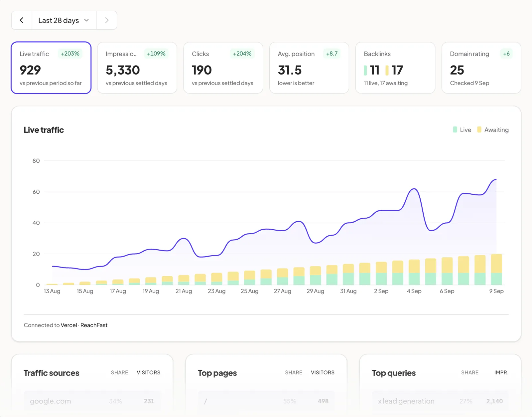Click the 21 Aug bar in the chart
This screenshot has height=417, width=532.
click(184, 280)
